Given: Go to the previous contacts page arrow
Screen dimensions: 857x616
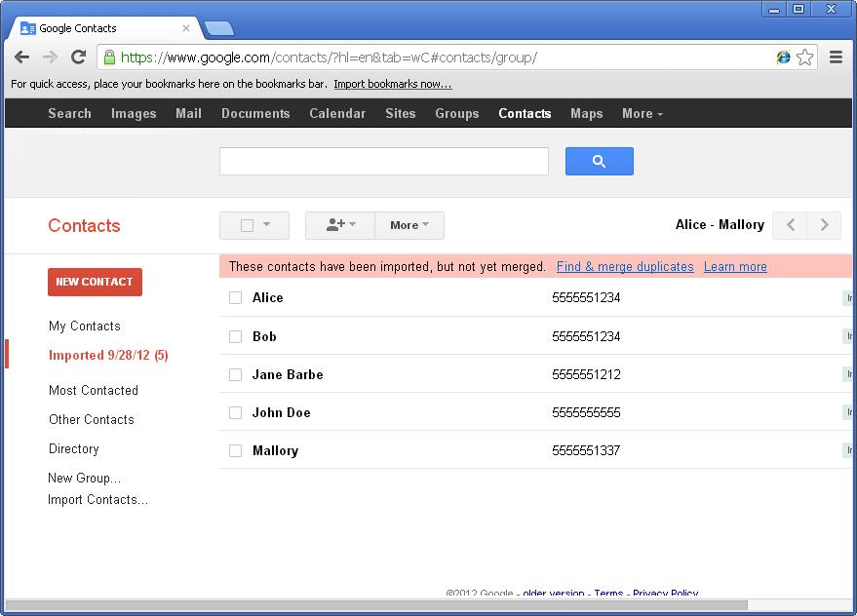Looking at the screenshot, I should click(790, 225).
